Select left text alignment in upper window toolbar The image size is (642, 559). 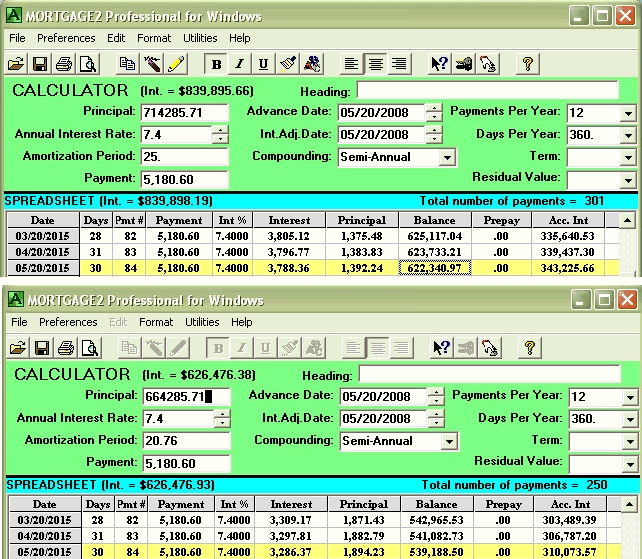tap(351, 64)
